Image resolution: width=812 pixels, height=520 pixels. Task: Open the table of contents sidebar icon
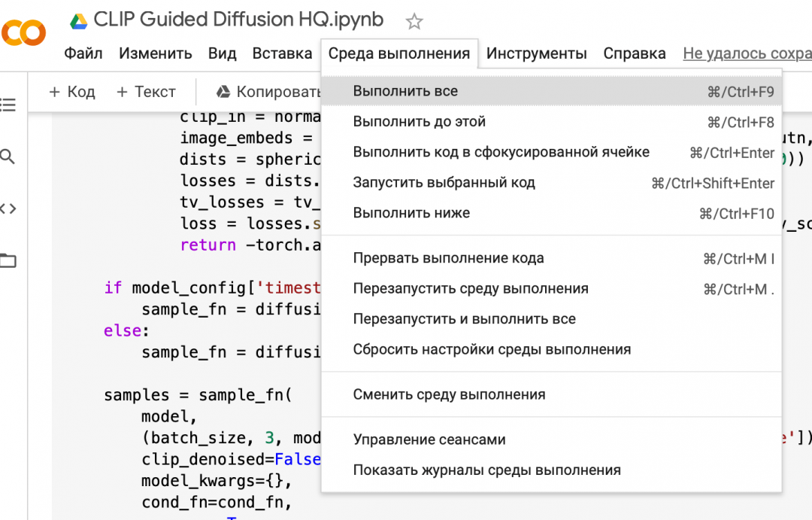(8, 105)
